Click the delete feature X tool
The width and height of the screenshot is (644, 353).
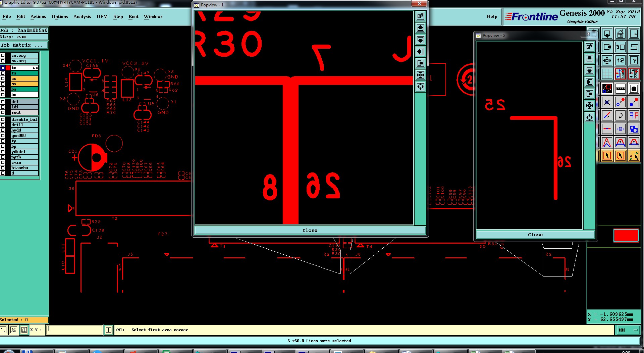click(x=607, y=102)
